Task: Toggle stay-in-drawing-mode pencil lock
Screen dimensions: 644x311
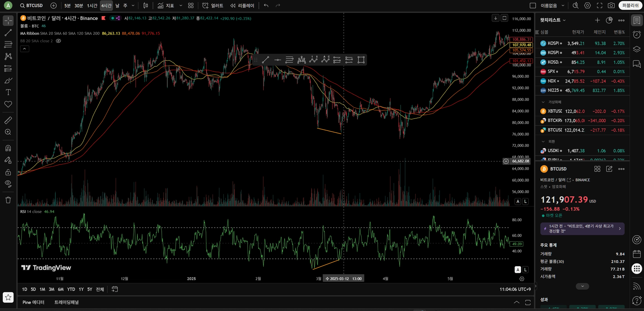Action: pyautogui.click(x=8, y=160)
